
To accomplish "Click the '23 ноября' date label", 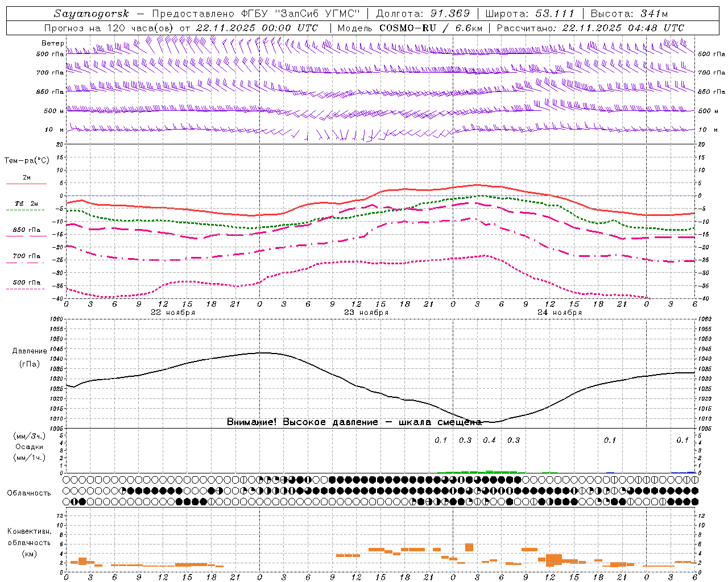I will 366,313.
